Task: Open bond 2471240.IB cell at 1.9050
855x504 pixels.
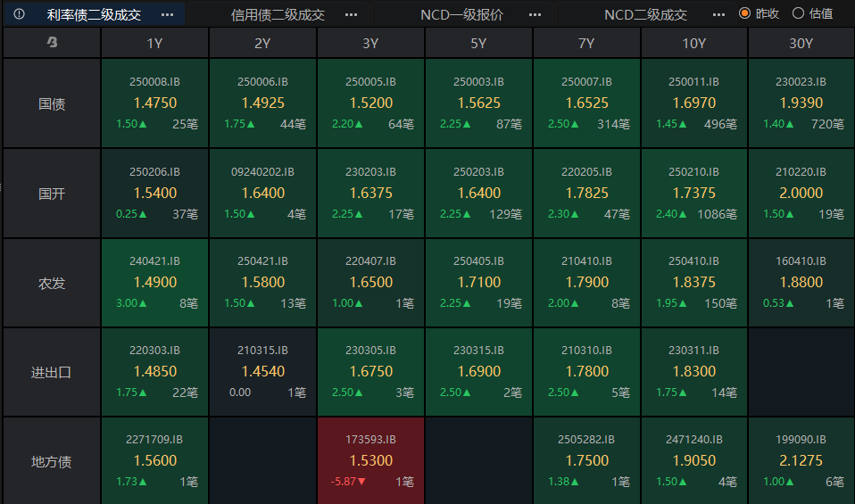Action: [694, 461]
